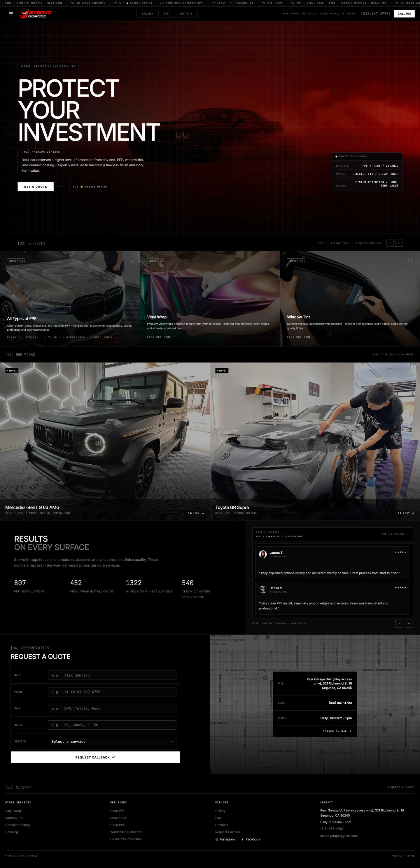Click Daniel M. reviewer avatar
Image resolution: width=420 pixels, height=868 pixels.
(x=263, y=590)
